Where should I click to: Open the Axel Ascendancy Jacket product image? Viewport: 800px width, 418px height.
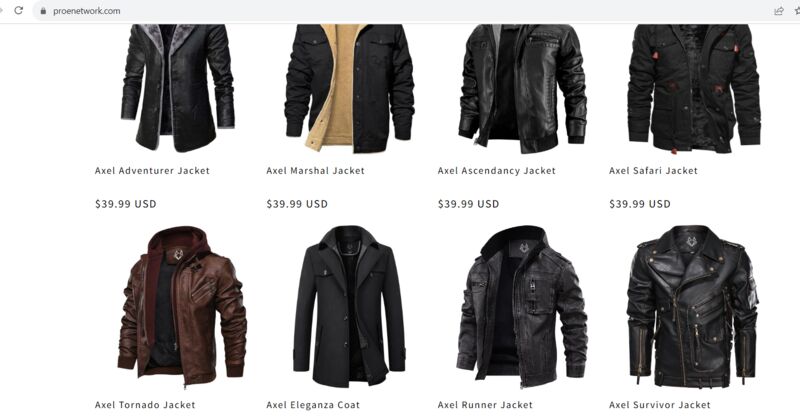[522, 88]
